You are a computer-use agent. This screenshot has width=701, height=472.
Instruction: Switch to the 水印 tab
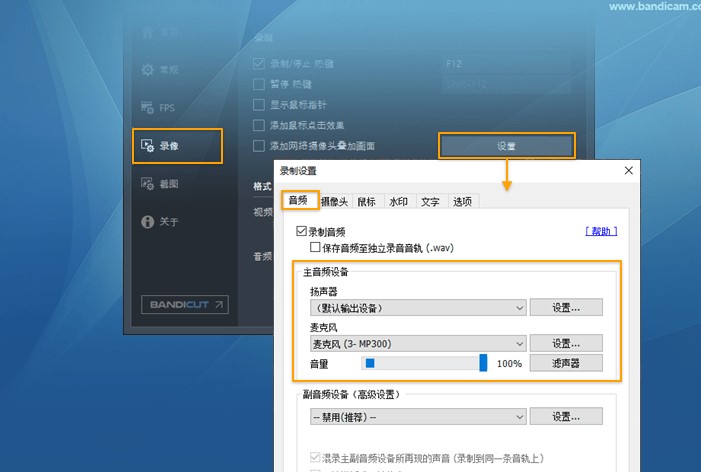pos(399,202)
